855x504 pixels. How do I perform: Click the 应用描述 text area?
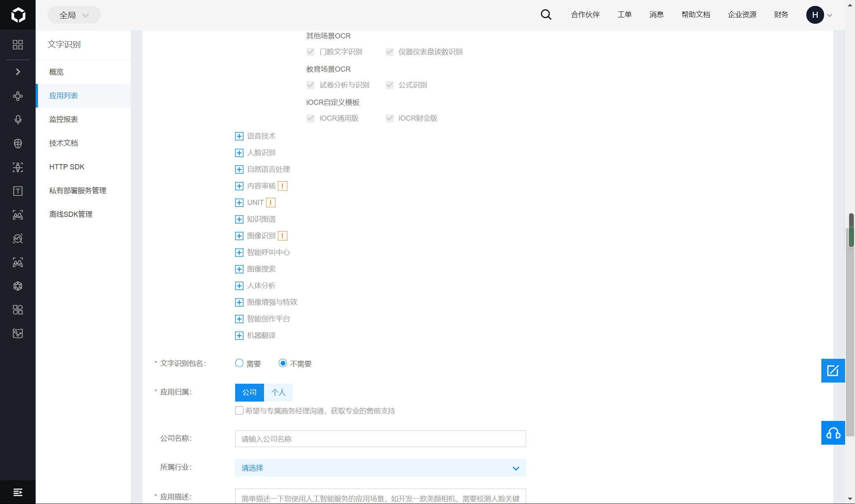tap(380, 496)
